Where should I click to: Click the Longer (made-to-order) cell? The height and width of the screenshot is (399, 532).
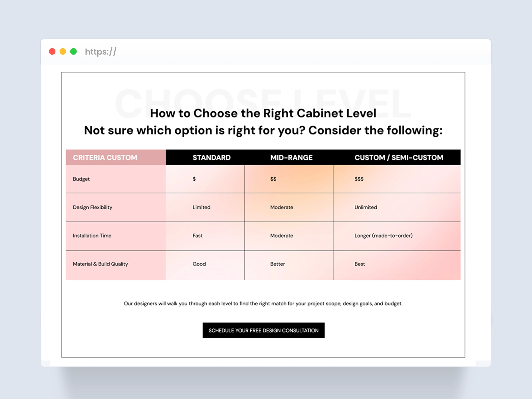[x=383, y=236]
